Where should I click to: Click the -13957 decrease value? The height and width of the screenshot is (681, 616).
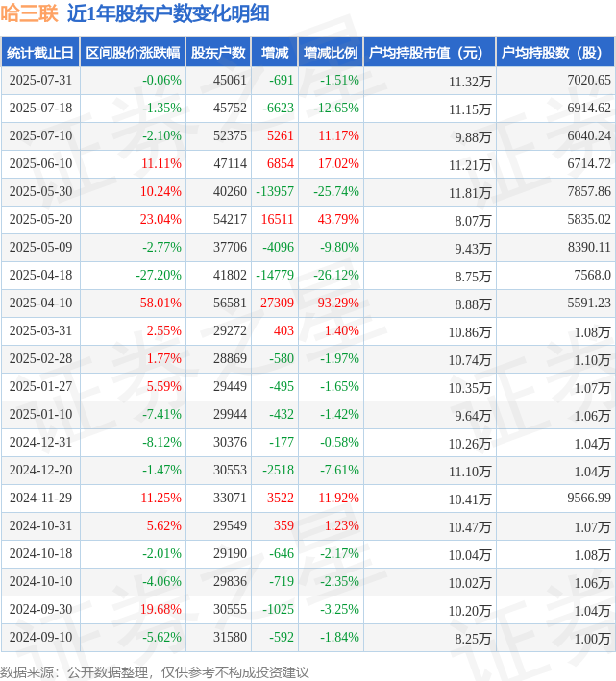pos(275,191)
